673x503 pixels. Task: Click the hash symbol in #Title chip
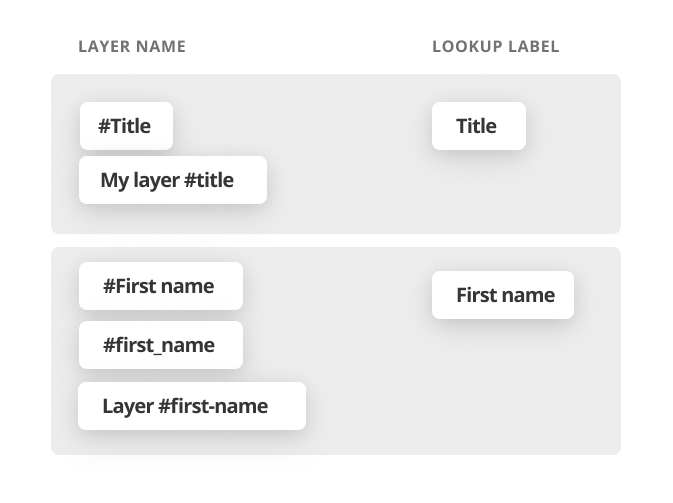point(104,126)
